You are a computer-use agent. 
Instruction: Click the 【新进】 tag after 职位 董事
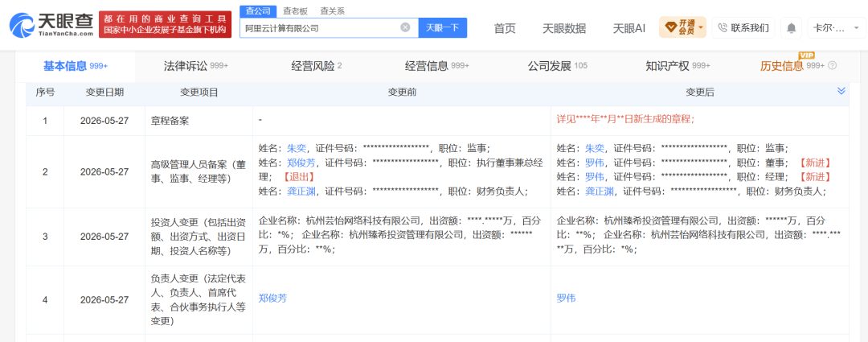[x=814, y=163]
